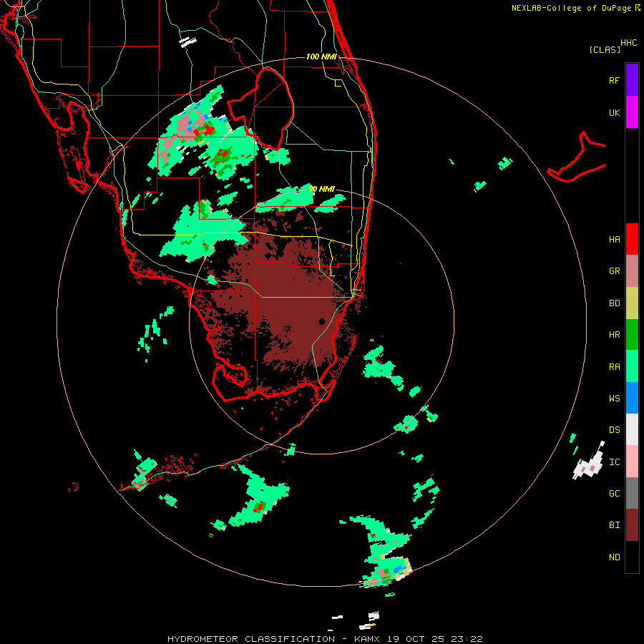Image resolution: width=644 pixels, height=644 pixels.
Task: Click the BI legend label
Action: coord(614,525)
